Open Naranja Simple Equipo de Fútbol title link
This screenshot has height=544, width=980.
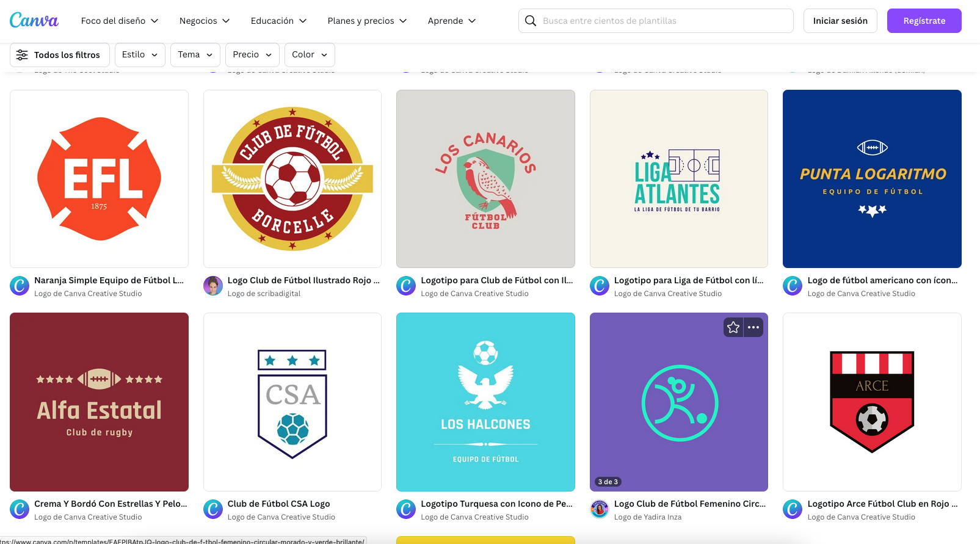pyautogui.click(x=109, y=280)
